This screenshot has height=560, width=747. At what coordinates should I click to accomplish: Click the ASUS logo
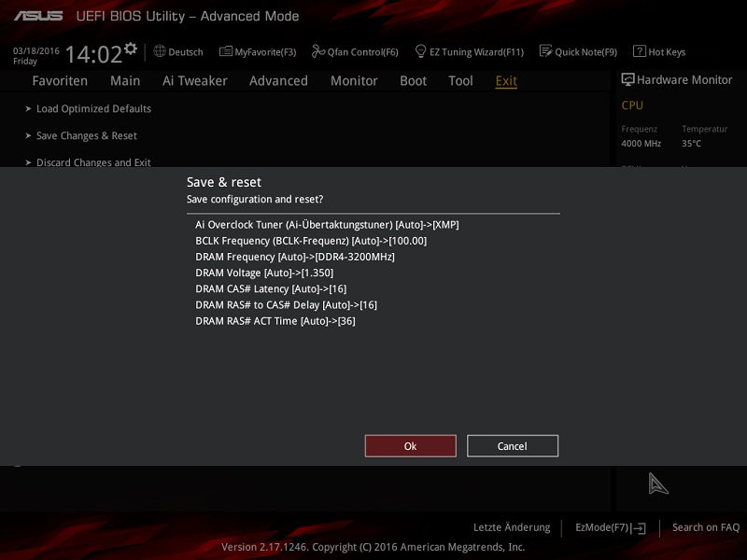click(x=38, y=16)
